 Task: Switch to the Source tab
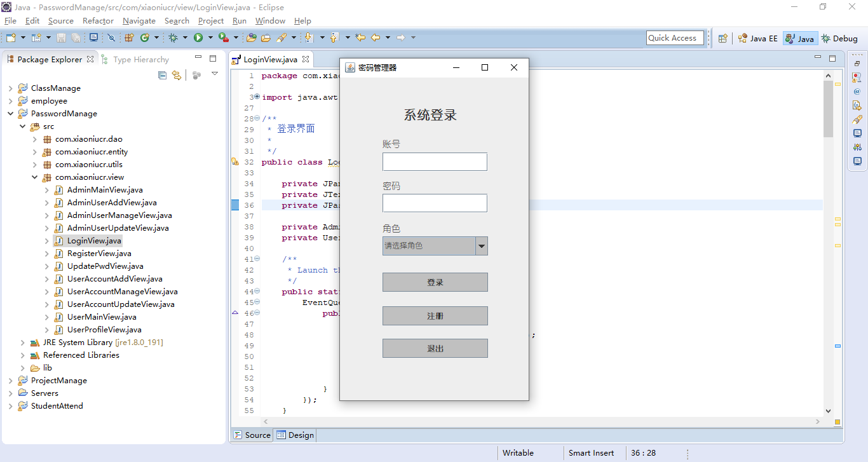[252, 435]
